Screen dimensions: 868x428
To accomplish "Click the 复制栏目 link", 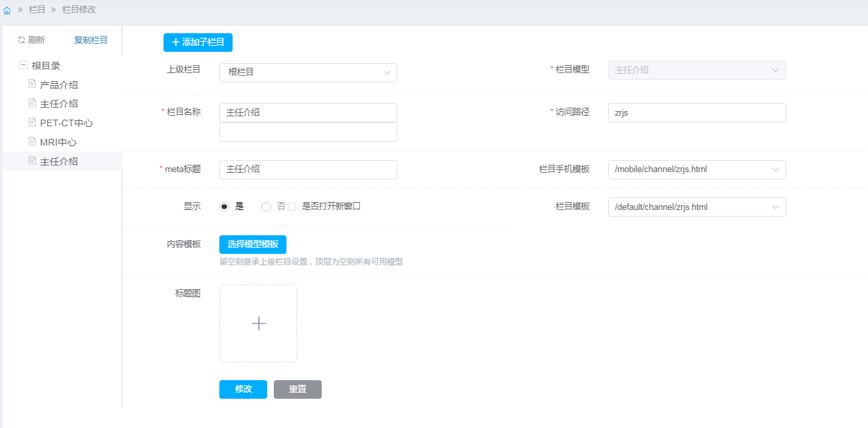I will pyautogui.click(x=90, y=40).
